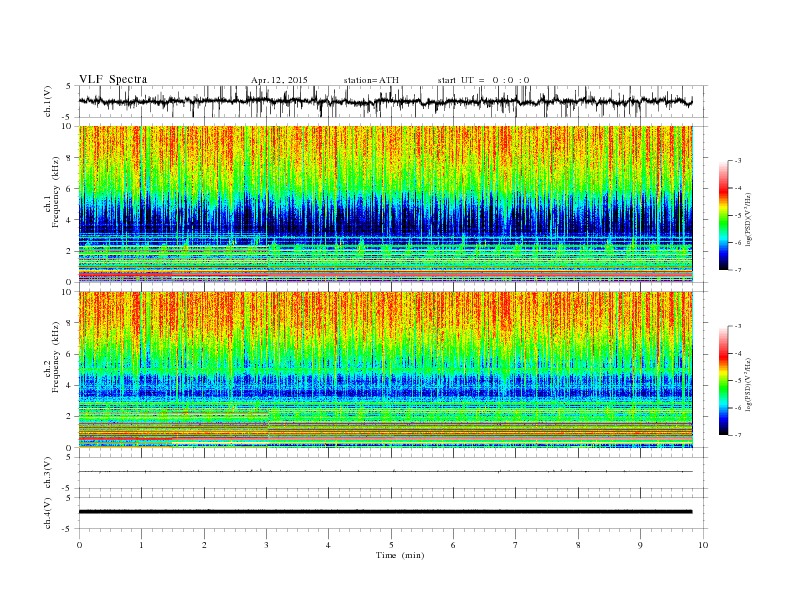Click time axis tick label "5"
Viewport: 792px width, 612px height.
pyautogui.click(x=391, y=545)
